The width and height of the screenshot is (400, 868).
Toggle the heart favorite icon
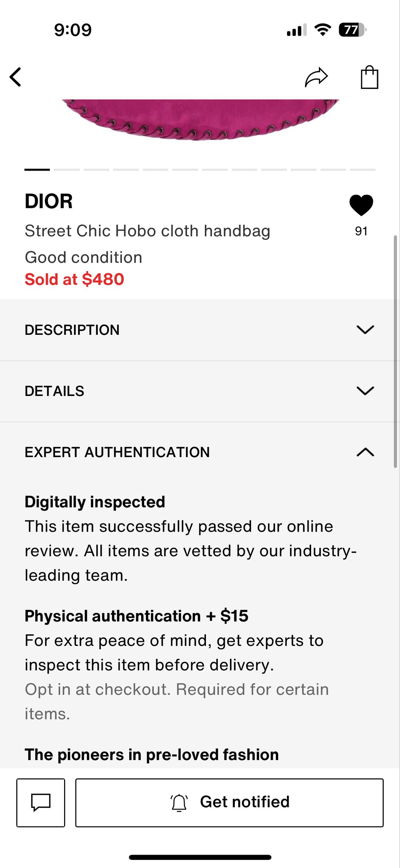(x=361, y=205)
